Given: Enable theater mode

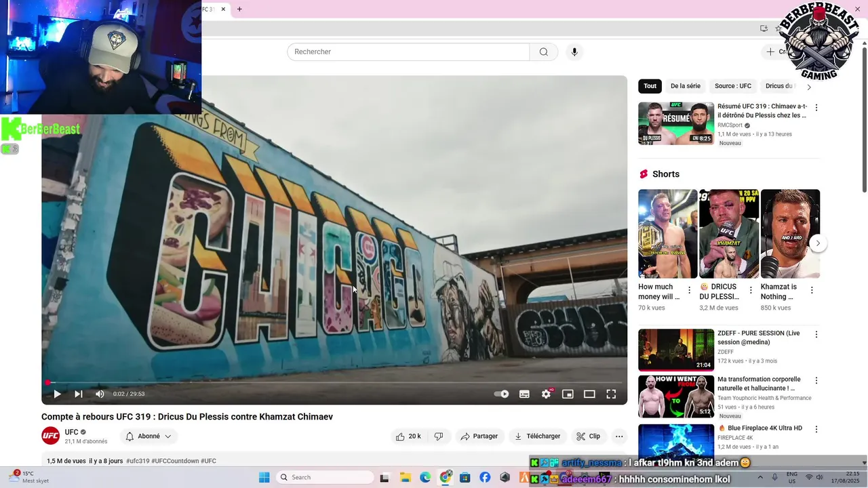Looking at the screenshot, I should tap(589, 394).
